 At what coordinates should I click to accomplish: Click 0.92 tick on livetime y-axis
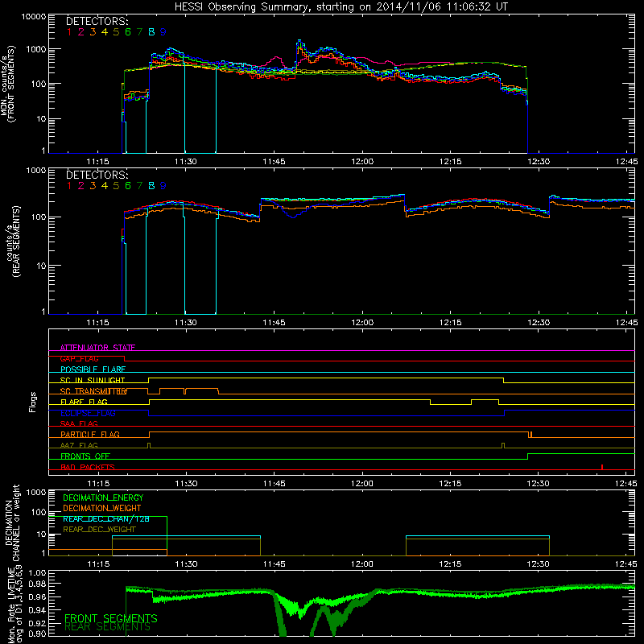37,623
